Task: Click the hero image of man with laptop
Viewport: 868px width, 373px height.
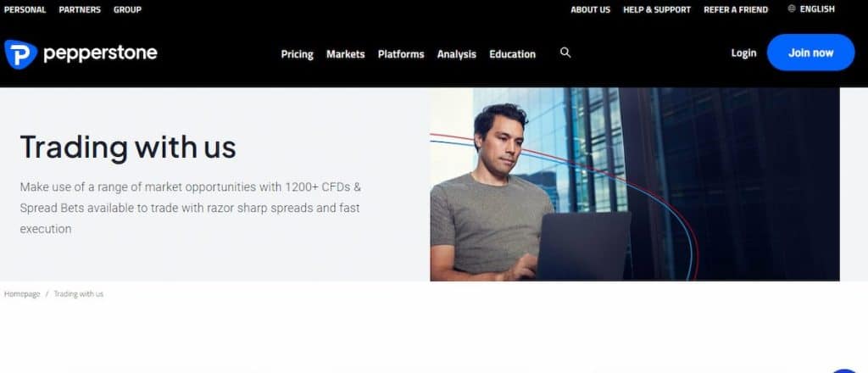Action: click(635, 184)
